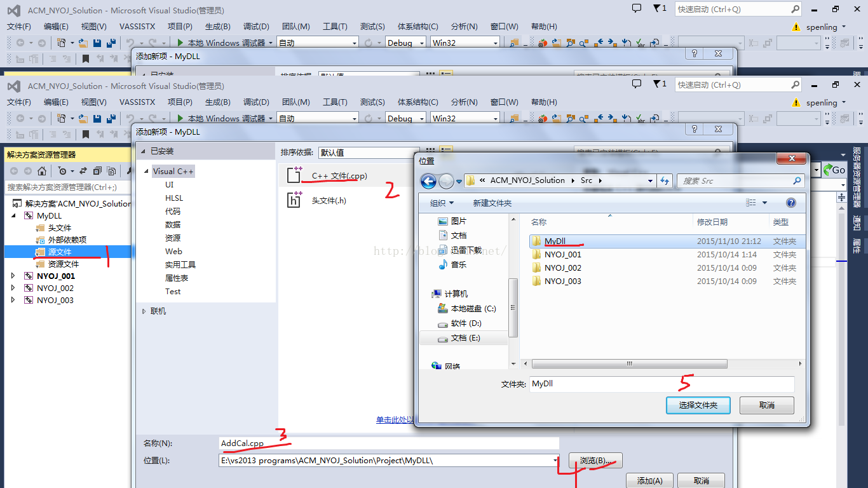Open VASSISTX menu in front Visual Studio window

137,102
